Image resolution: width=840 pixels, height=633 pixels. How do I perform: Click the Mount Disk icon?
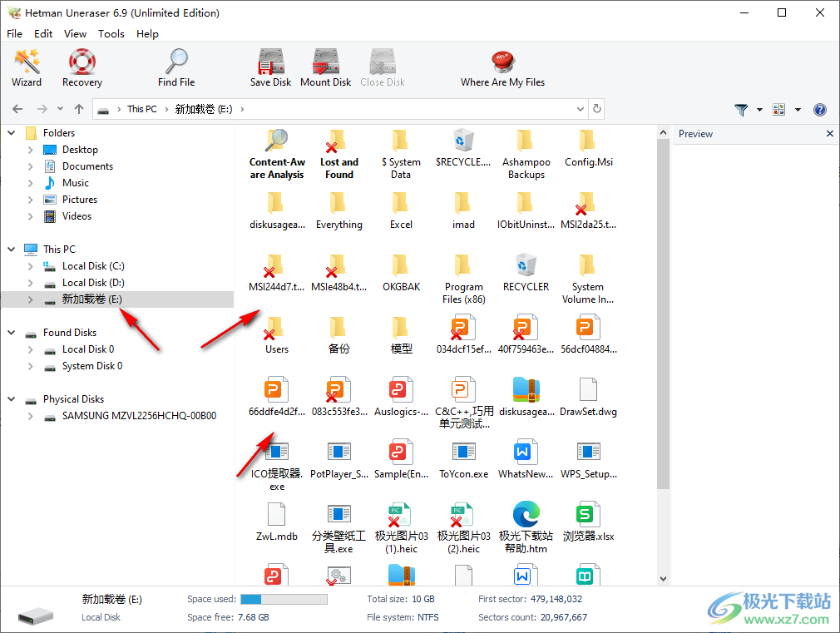coord(325,67)
